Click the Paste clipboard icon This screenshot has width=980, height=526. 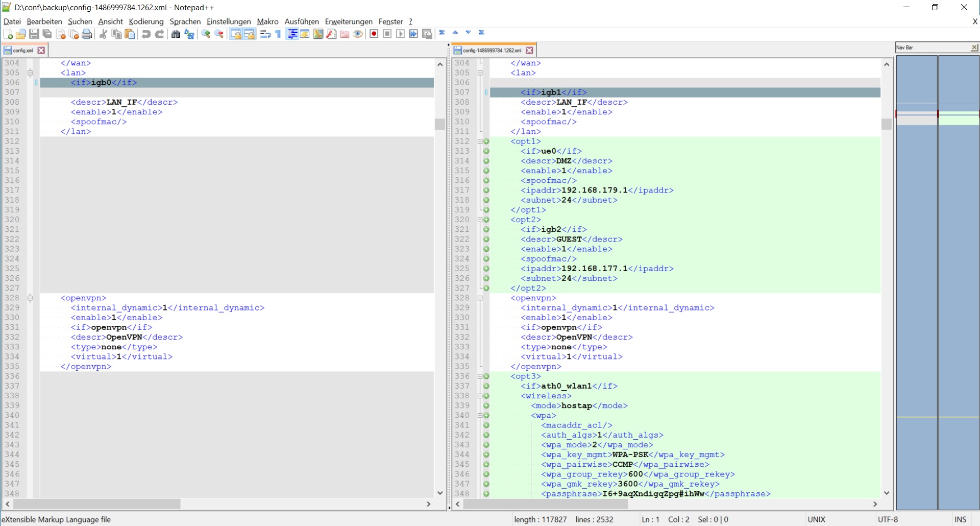click(130, 34)
